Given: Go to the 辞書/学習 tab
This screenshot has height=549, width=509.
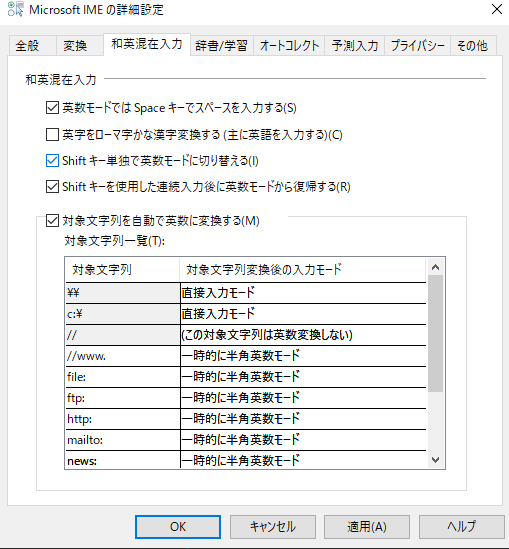Looking at the screenshot, I should [221, 46].
